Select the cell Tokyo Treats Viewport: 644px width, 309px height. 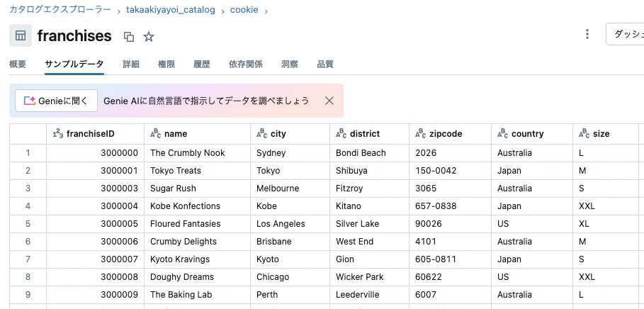[197, 171]
